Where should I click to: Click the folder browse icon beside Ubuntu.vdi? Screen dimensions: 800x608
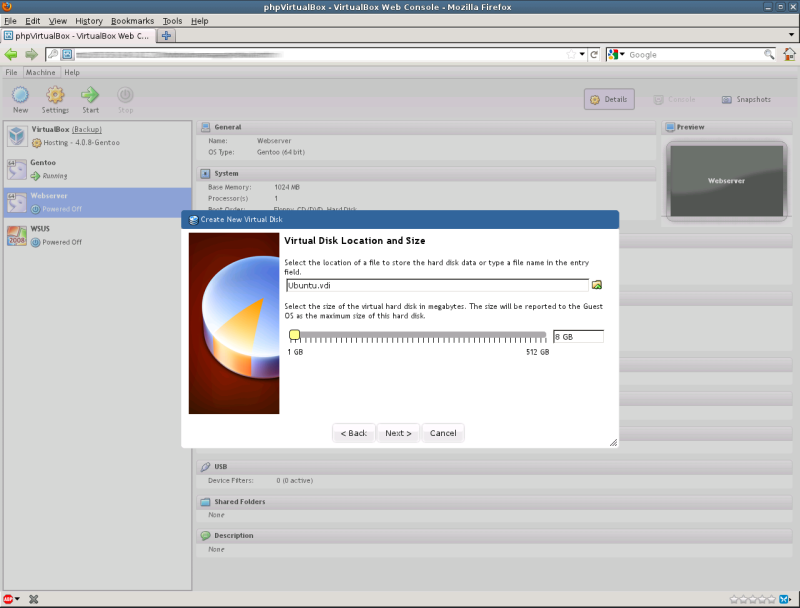[597, 285]
